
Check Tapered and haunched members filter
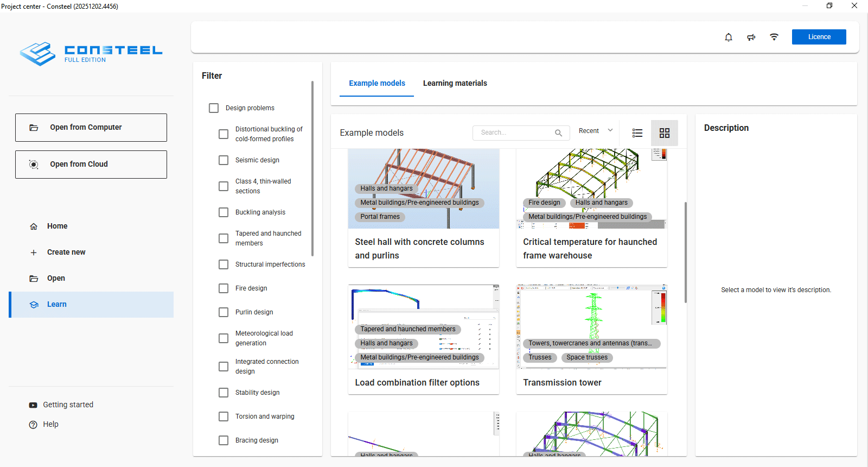tap(224, 238)
